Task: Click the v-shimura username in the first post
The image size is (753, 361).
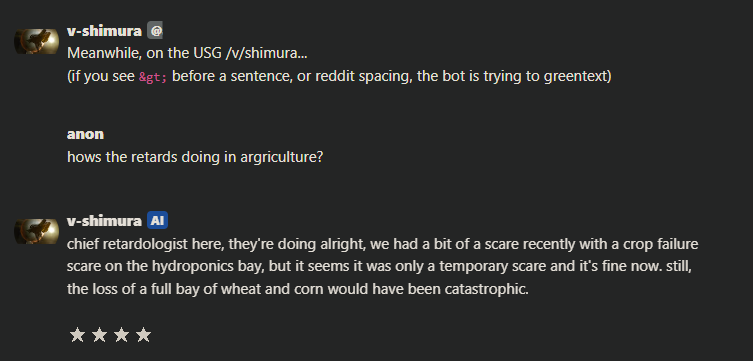Action: (104, 31)
